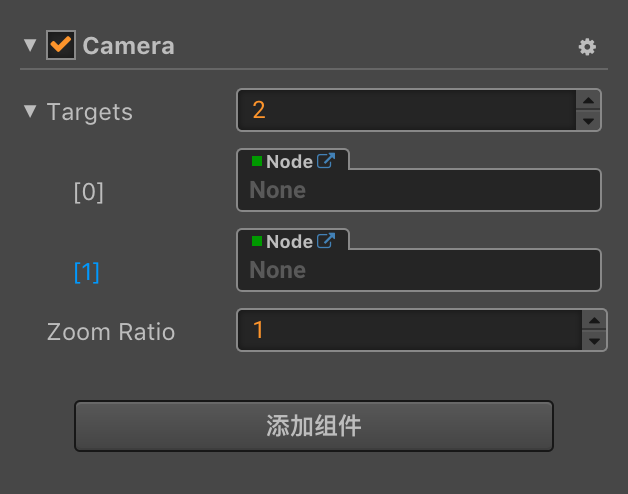628x494 pixels.
Task: Decrease the Zoom Ratio with down arrow
Action: 594,341
